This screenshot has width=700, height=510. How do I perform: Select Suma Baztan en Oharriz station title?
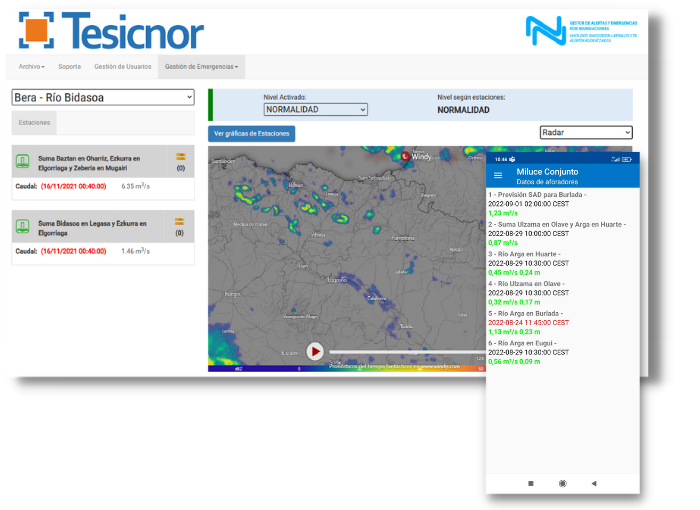point(89,163)
